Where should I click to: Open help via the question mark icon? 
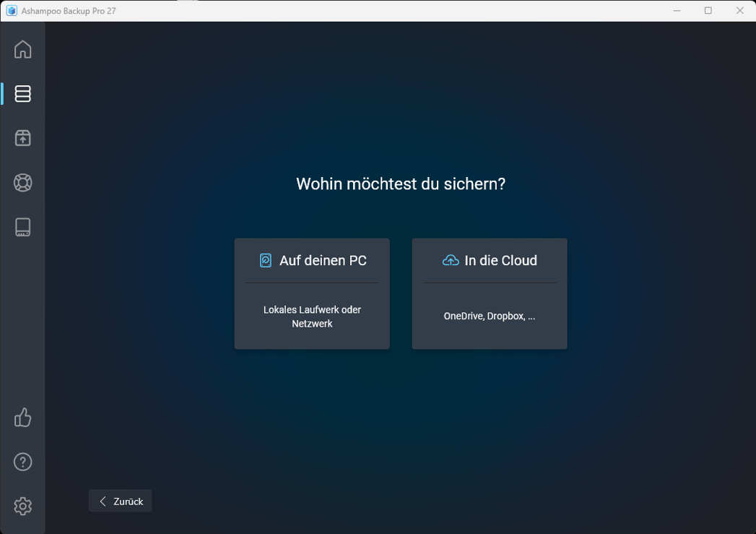tap(22, 462)
